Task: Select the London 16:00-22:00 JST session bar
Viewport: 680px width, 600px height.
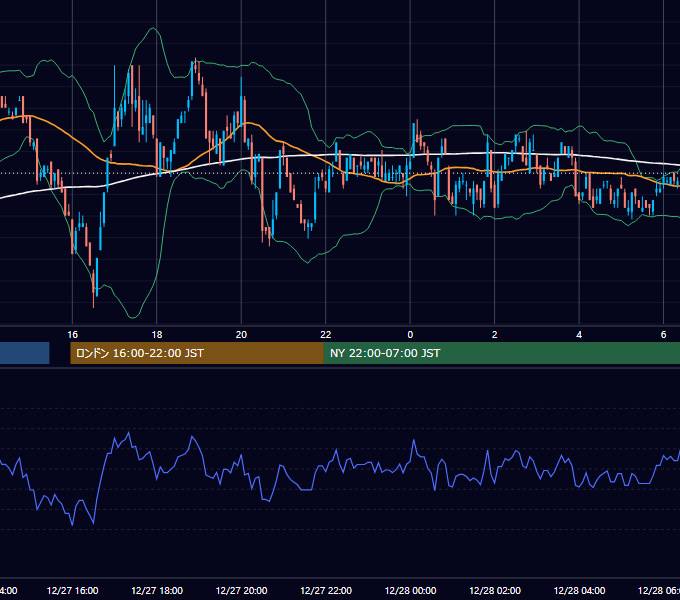Action: (x=197, y=353)
